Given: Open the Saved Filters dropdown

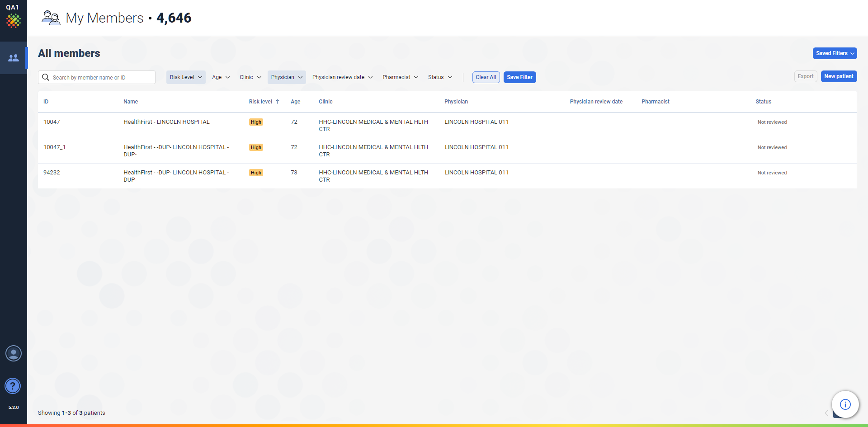Looking at the screenshot, I should point(835,53).
